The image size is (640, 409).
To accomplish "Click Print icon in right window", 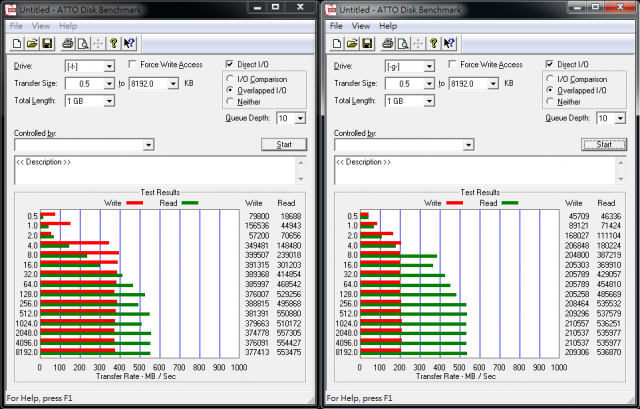I will 388,43.
